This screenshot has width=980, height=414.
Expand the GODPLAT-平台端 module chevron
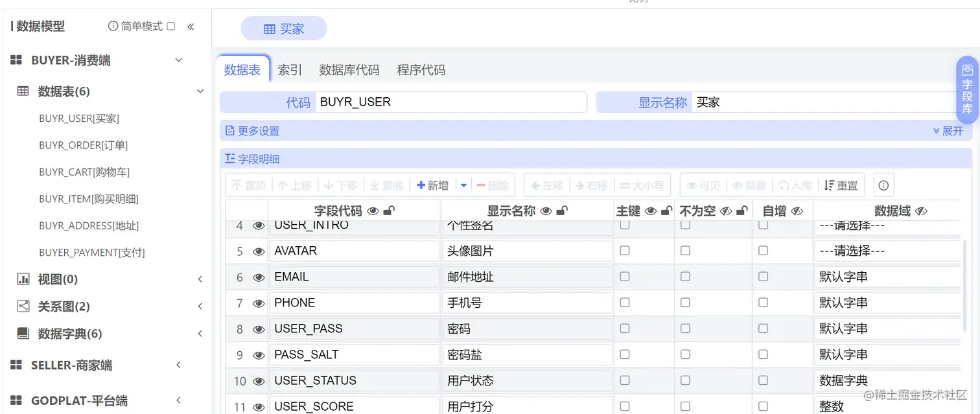coord(178,401)
